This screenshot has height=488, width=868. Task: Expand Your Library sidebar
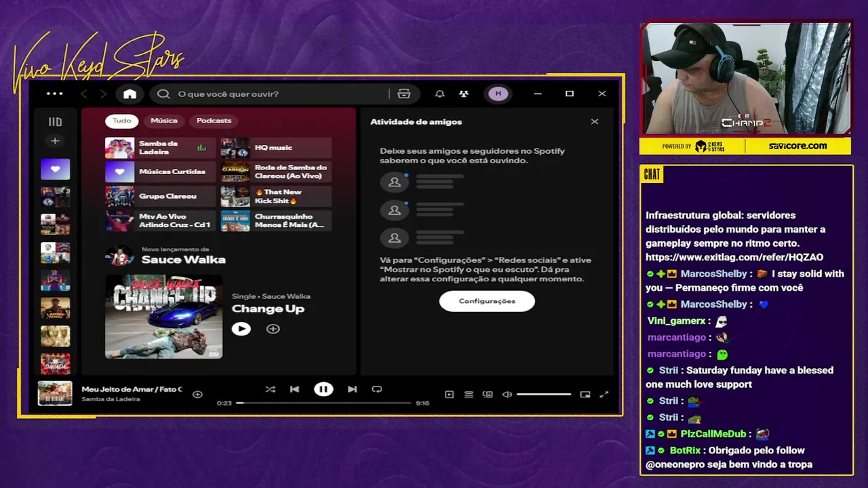pyautogui.click(x=55, y=122)
